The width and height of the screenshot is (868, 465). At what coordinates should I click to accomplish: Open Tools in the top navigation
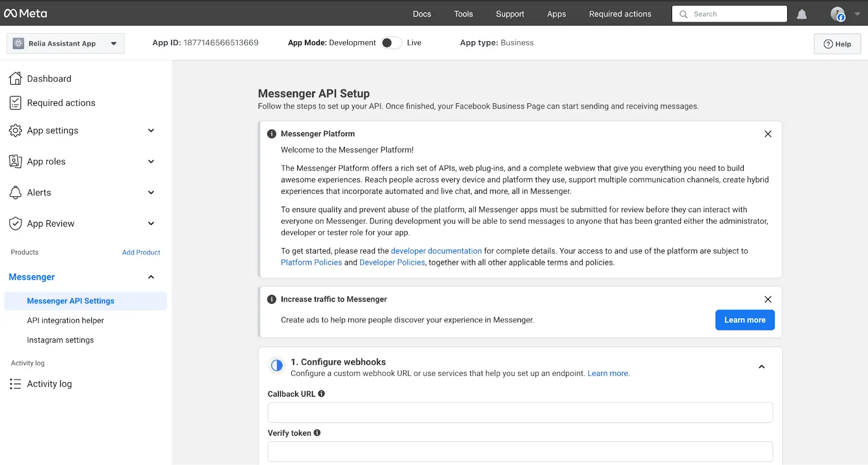click(463, 14)
